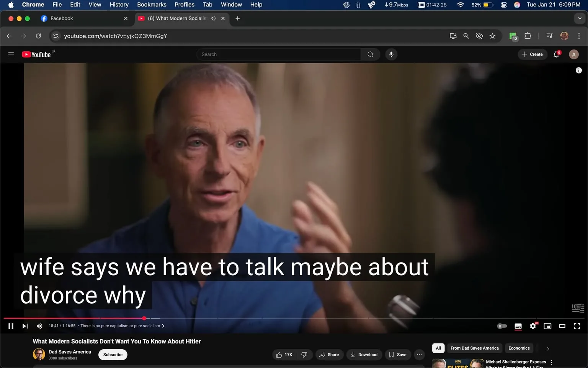Open the YouTube search by voice microphone
The image size is (588, 368).
coord(391,54)
